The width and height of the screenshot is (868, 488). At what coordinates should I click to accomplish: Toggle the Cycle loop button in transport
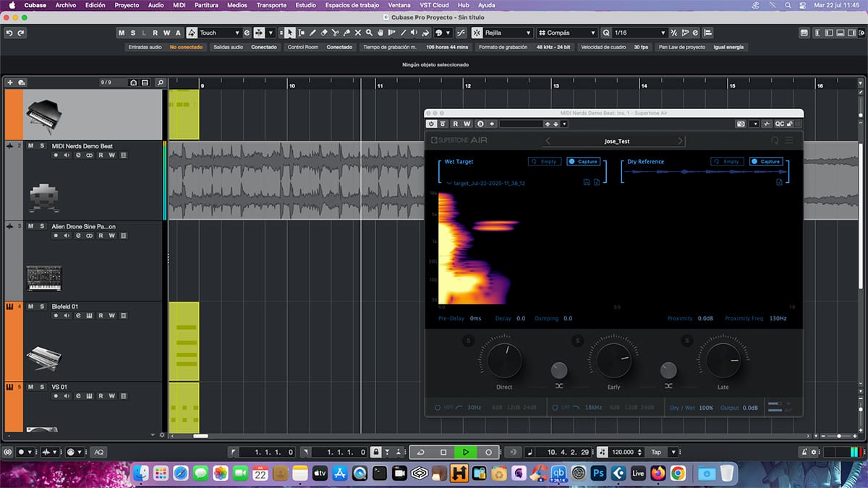point(421,452)
